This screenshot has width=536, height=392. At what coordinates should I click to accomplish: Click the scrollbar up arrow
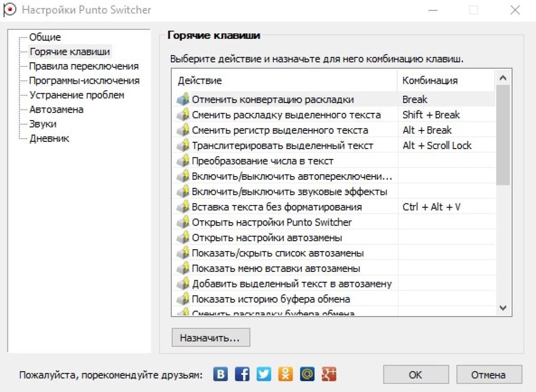point(503,78)
